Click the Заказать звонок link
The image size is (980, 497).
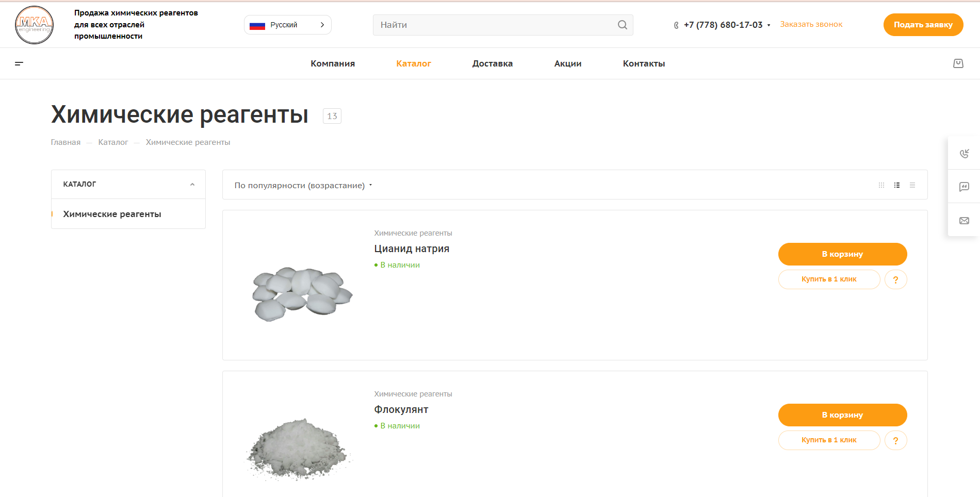coord(811,24)
